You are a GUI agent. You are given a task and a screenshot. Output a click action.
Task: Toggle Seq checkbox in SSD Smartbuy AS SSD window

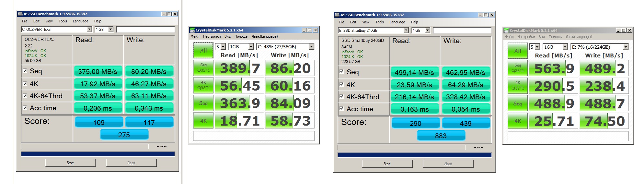(341, 71)
